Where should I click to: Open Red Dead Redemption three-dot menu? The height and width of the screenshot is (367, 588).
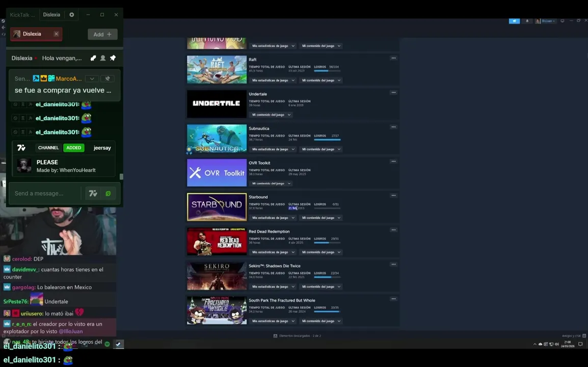pyautogui.click(x=393, y=230)
